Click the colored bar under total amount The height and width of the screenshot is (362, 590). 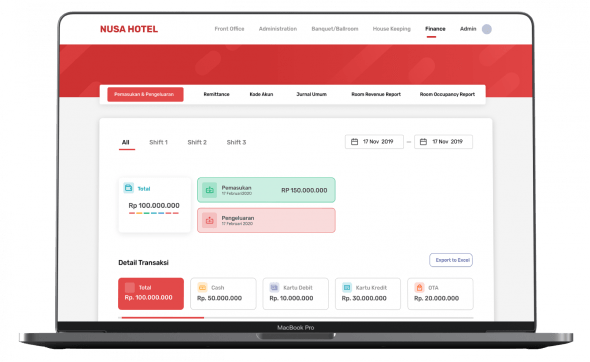154,213
